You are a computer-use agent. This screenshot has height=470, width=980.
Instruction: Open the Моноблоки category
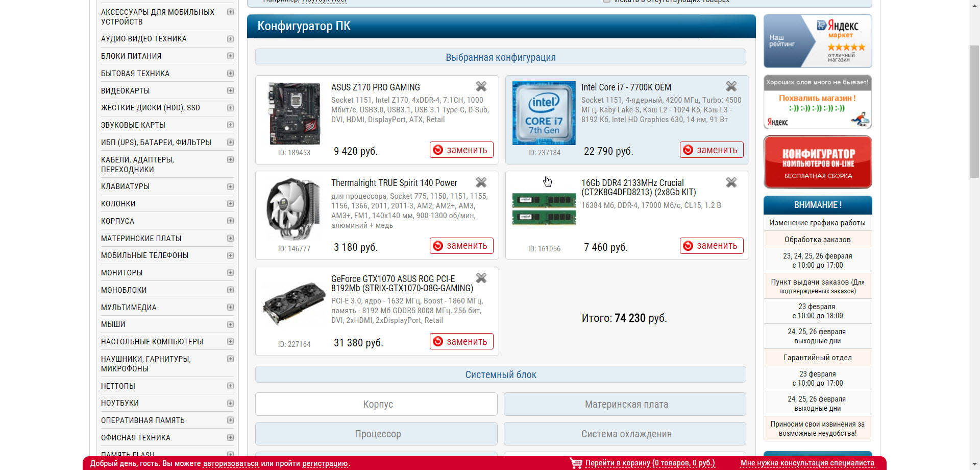coord(124,290)
